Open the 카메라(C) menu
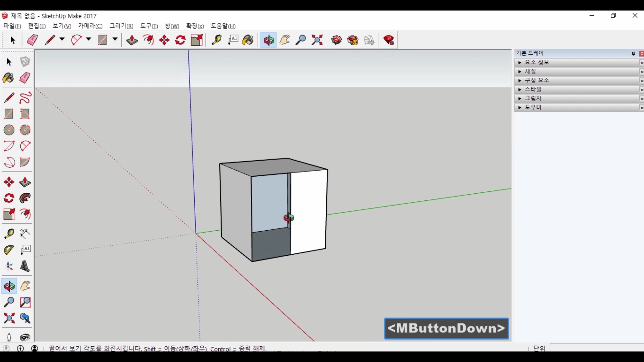Screen dimensions: 644x362 tap(90, 26)
